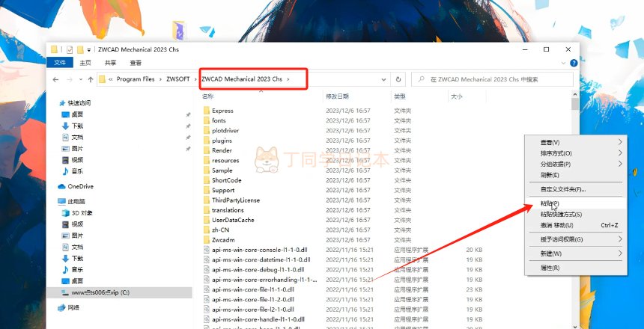
Task: Open the quick access toolbar customize dropdown
Action: pyautogui.click(x=88, y=50)
